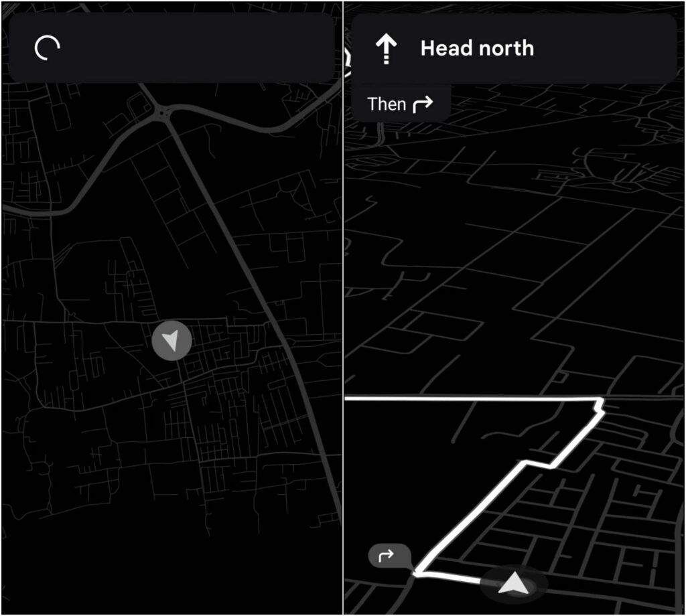Tap the straight-ahead arrow beside Head north

point(386,49)
